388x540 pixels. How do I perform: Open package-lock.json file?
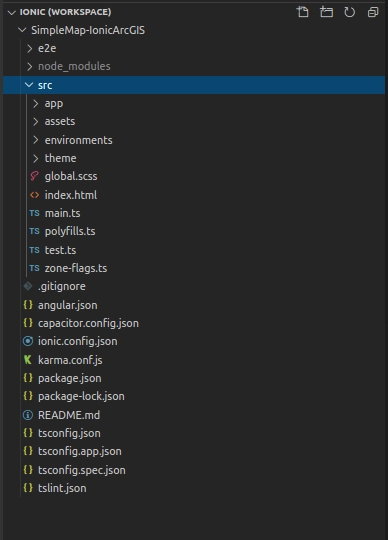(81, 396)
